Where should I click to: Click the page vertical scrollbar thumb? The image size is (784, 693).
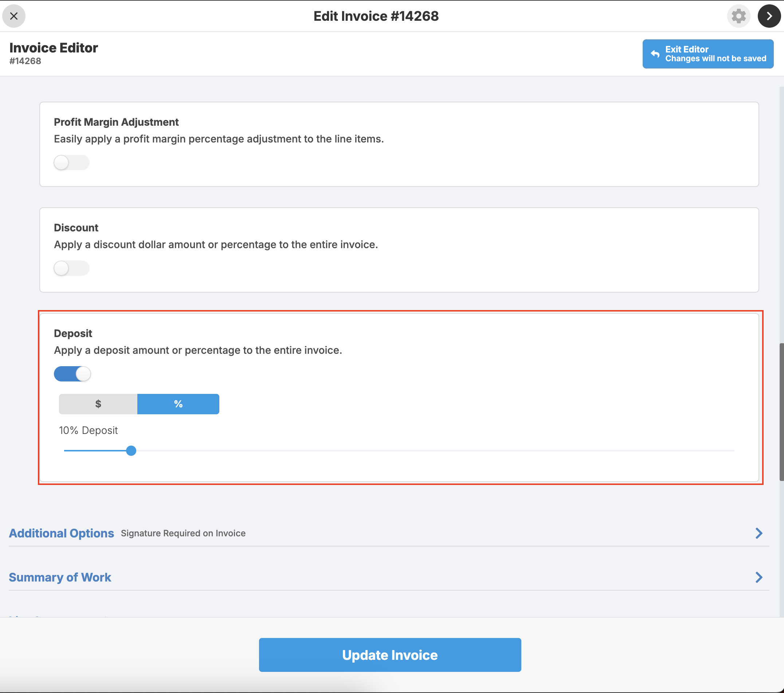[x=781, y=412]
